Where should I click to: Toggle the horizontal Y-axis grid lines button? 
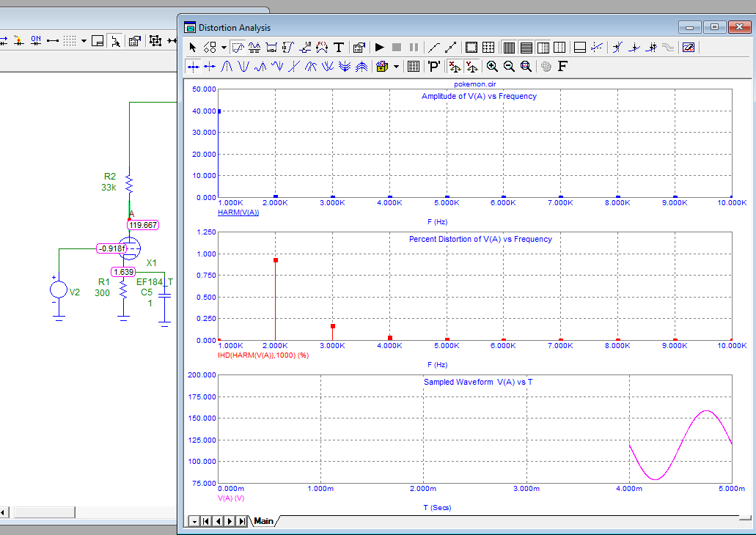pyautogui.click(x=526, y=48)
